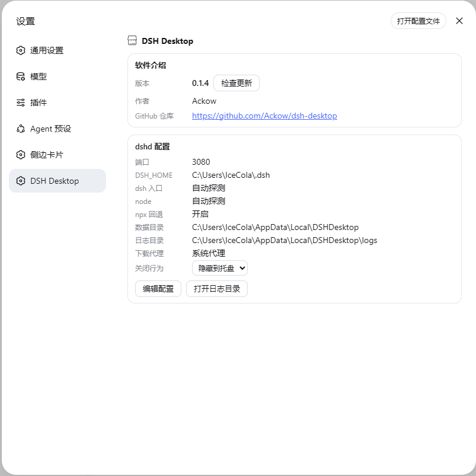Click 检查更新 button
Screen dimensions: 476x476
(x=236, y=83)
